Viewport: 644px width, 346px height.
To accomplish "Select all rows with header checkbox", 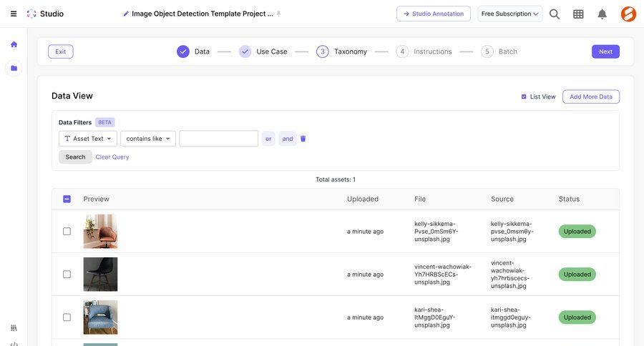I will coord(67,199).
